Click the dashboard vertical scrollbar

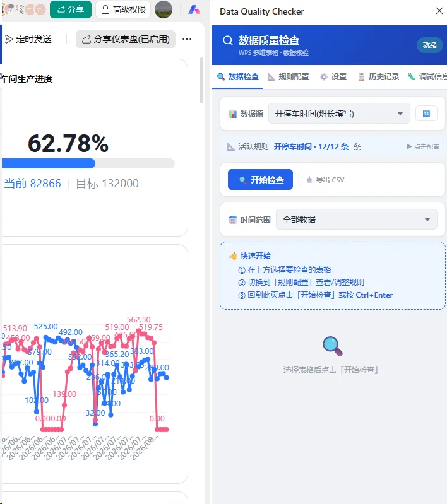201,80
